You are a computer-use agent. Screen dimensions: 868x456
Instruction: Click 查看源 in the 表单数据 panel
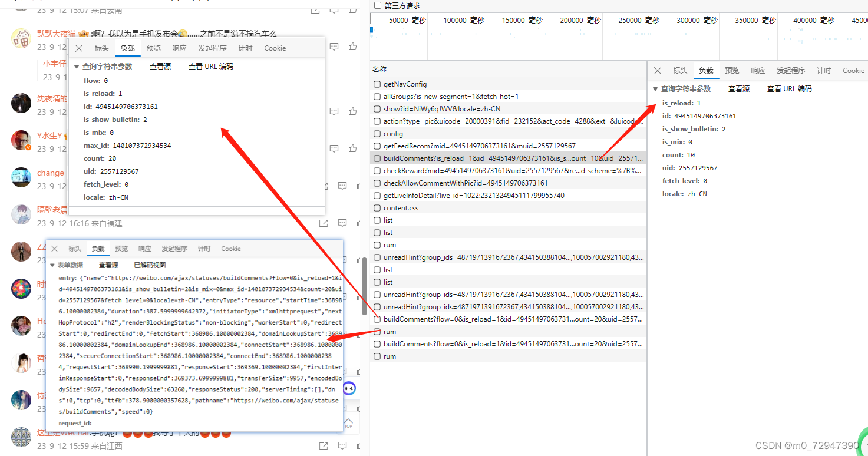click(108, 265)
